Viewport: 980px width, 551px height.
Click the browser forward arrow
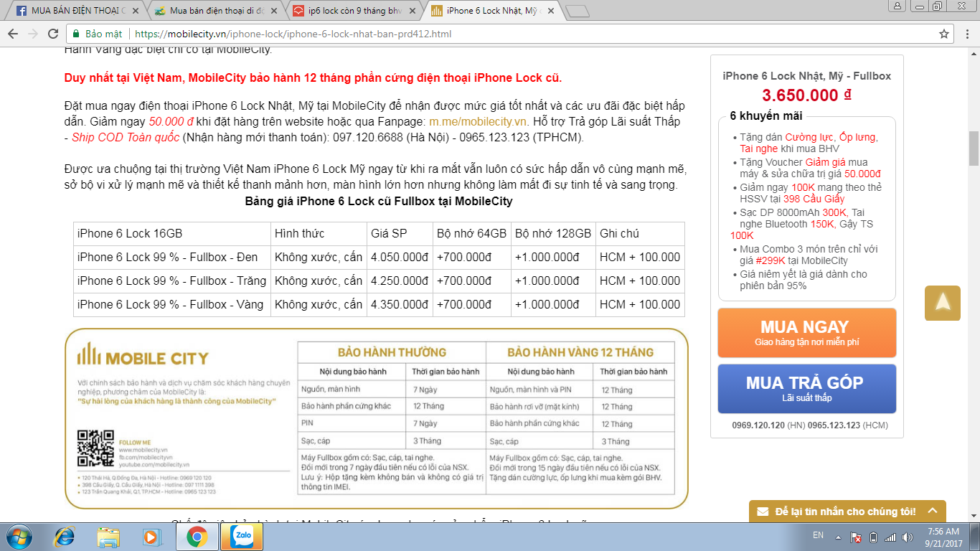pyautogui.click(x=34, y=34)
